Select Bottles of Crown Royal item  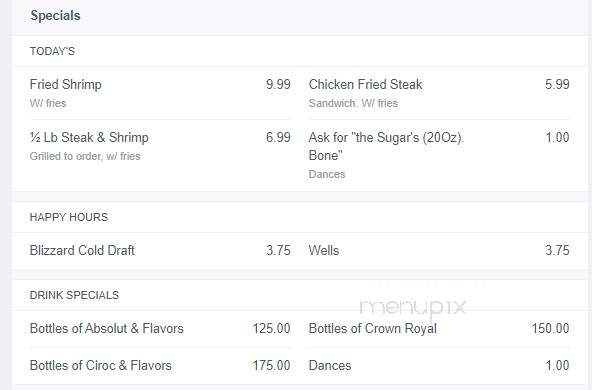373,328
